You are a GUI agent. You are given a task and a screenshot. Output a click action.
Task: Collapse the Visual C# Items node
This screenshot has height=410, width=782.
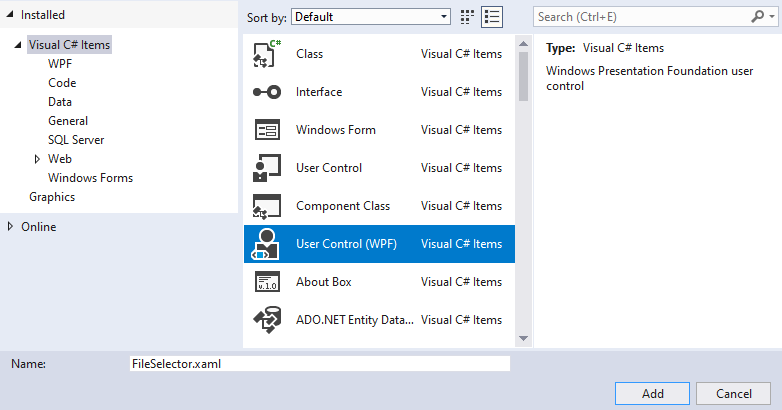[x=18, y=45]
